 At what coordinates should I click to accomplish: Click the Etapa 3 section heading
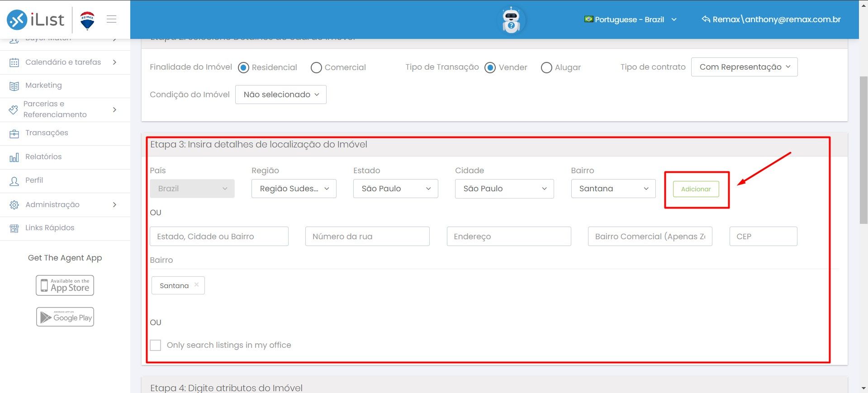click(x=259, y=144)
